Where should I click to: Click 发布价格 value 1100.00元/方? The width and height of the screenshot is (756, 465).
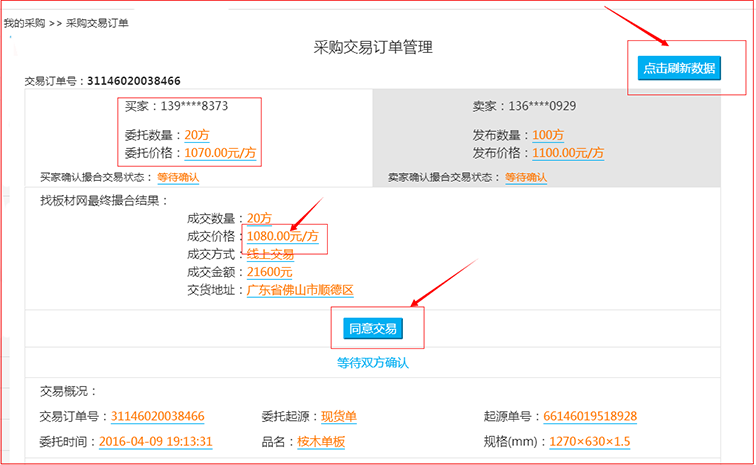[x=568, y=153]
